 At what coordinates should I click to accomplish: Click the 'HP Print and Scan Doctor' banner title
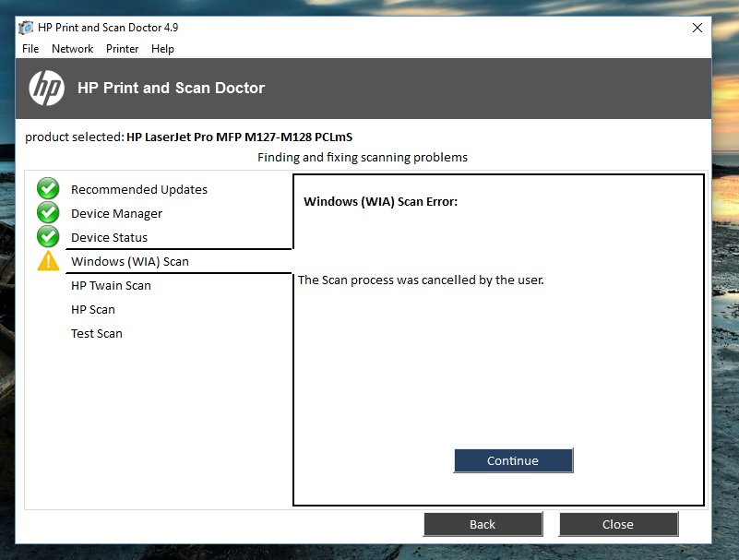point(171,89)
